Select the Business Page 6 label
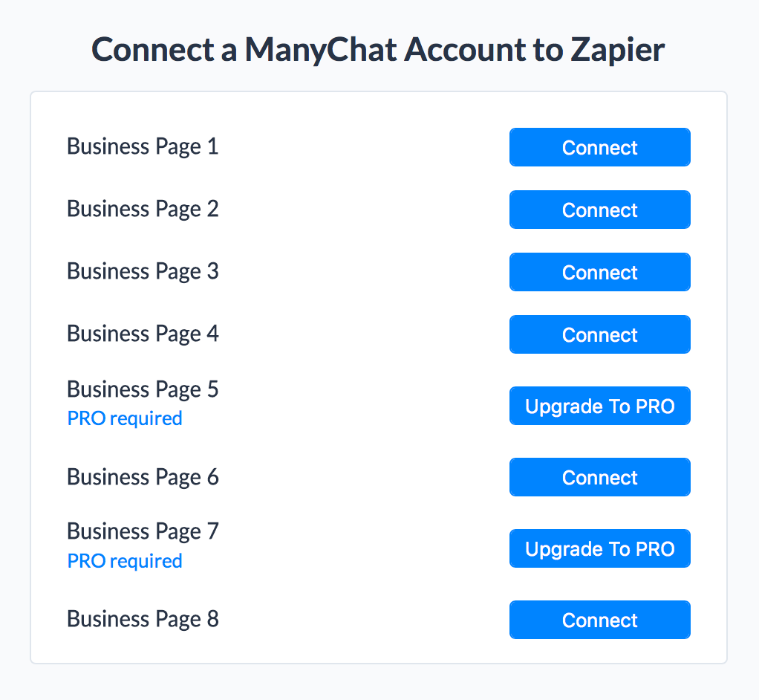The width and height of the screenshot is (759, 700). 143,478
